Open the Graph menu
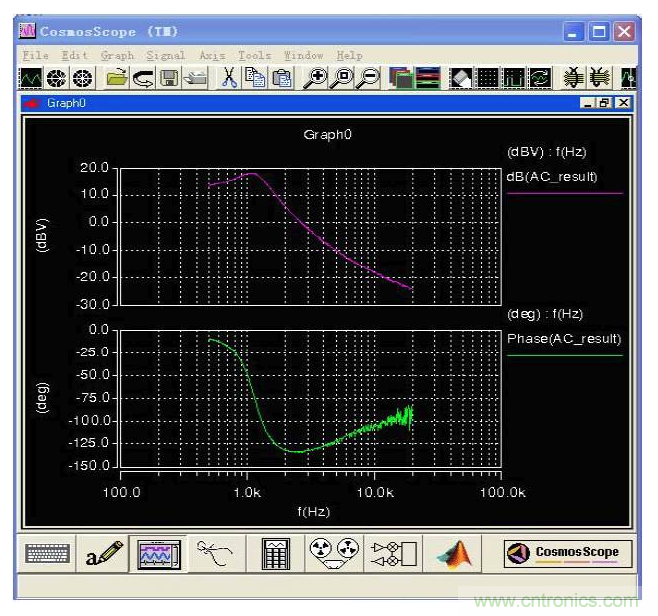The height and width of the screenshot is (616, 658). (117, 55)
